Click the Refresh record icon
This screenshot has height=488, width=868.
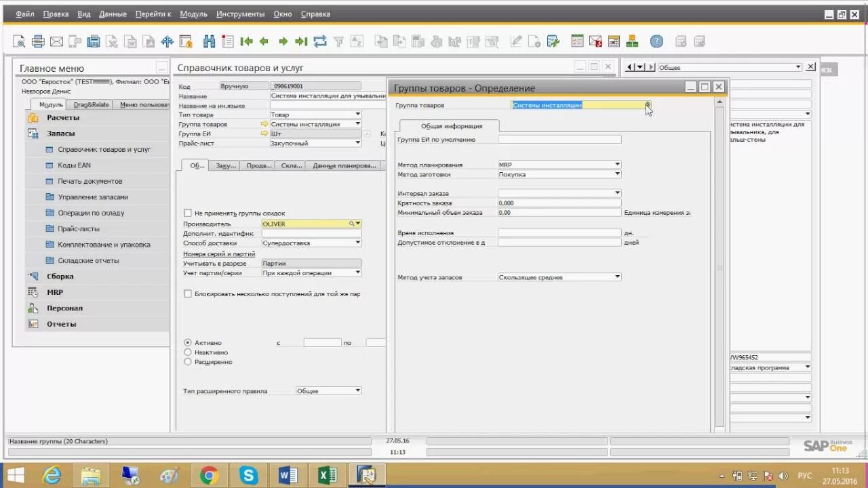[319, 41]
